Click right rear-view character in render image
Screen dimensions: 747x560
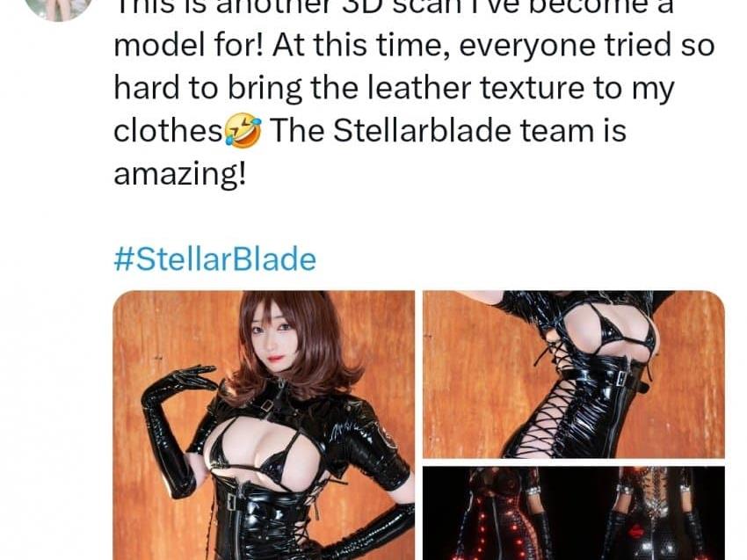652,514
